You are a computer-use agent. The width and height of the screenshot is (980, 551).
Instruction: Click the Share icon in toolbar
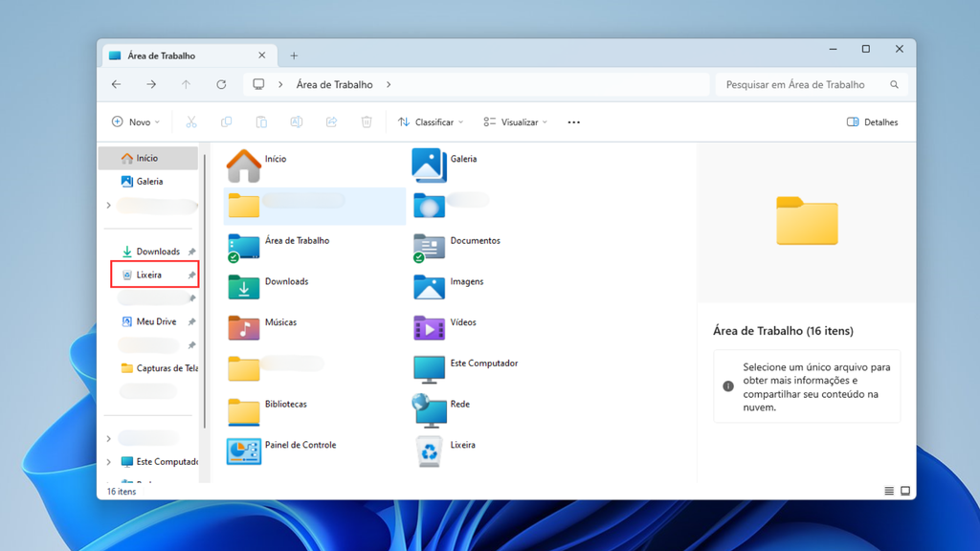pos(331,121)
